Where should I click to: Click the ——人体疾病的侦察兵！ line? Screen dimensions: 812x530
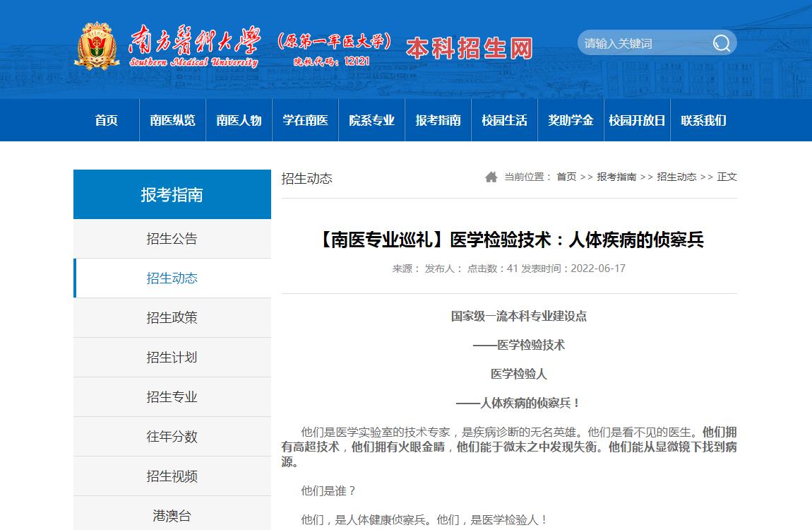(x=519, y=403)
